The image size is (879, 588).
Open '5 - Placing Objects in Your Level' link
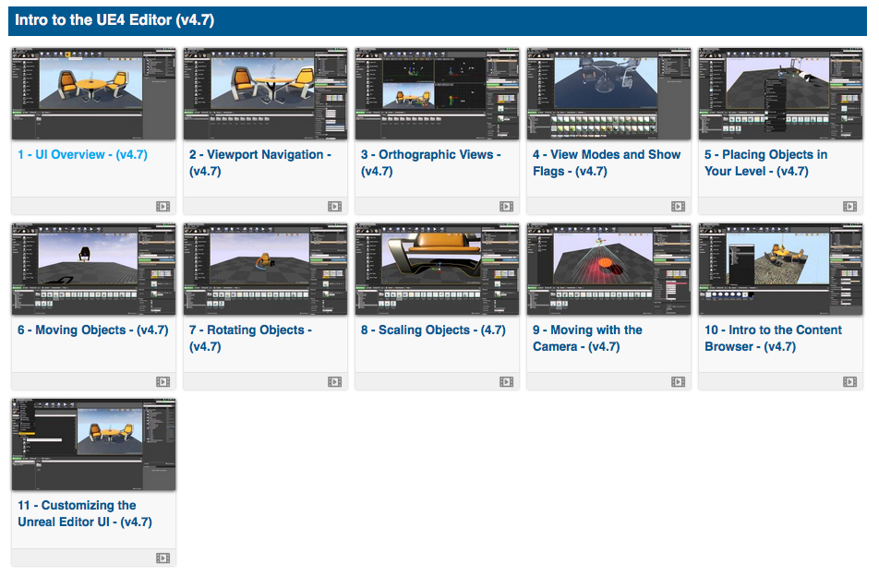coord(765,162)
